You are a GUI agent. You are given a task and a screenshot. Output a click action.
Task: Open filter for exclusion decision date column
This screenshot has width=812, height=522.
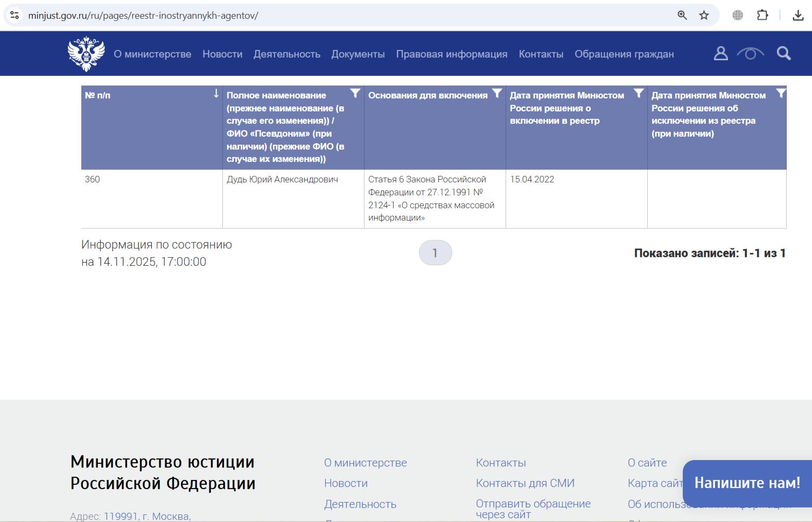(x=780, y=94)
